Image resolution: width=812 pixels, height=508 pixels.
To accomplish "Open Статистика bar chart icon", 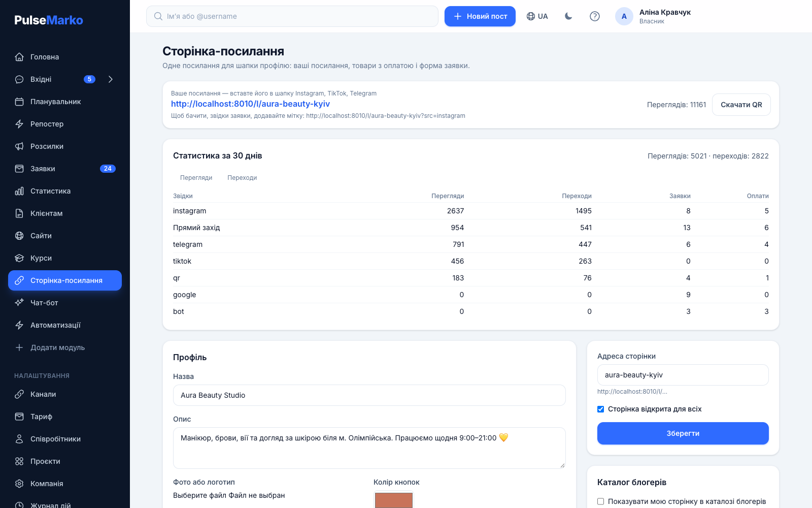I will click(x=19, y=191).
